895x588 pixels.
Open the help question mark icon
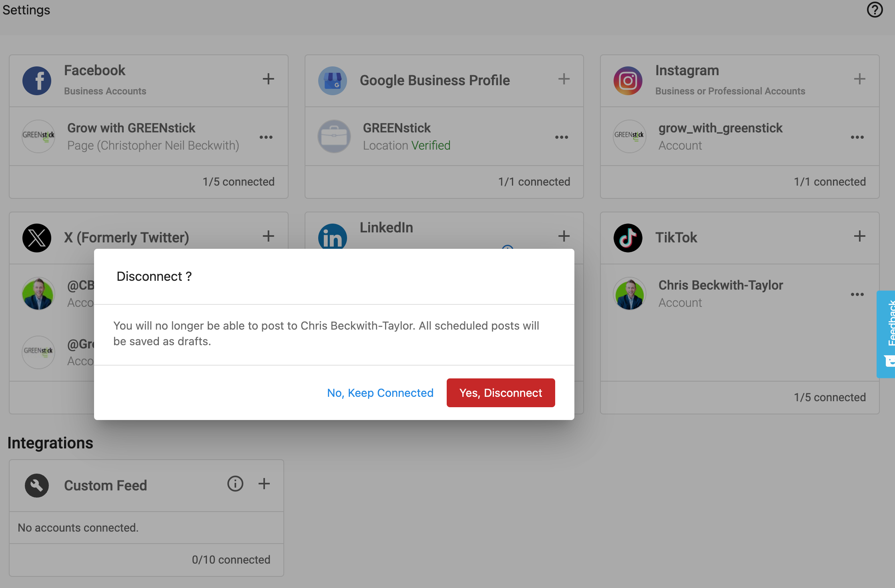[x=875, y=10]
